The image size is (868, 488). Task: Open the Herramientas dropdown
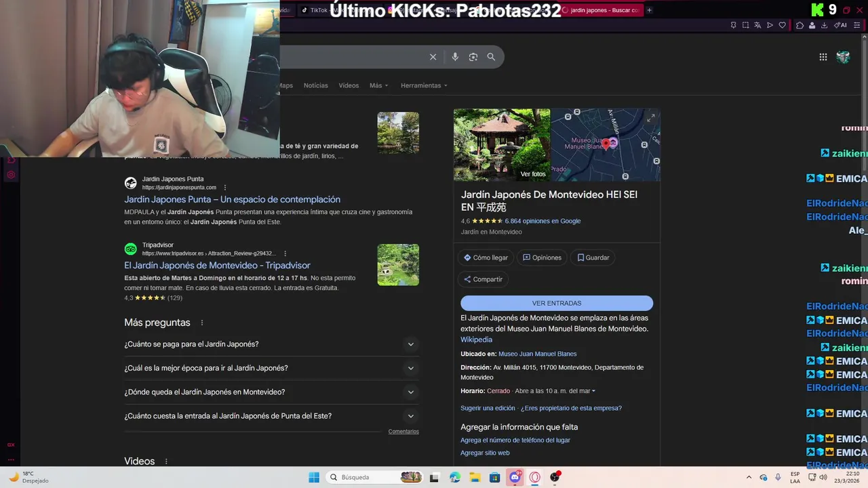[x=424, y=85]
